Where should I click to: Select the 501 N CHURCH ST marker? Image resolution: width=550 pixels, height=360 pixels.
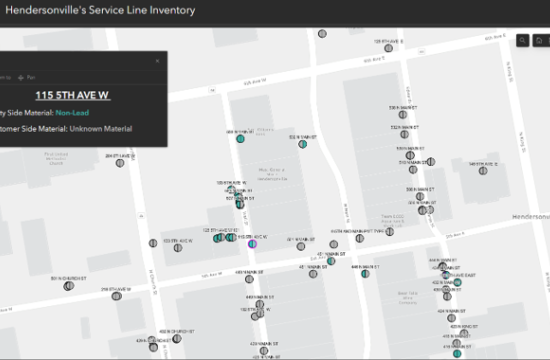click(x=69, y=286)
